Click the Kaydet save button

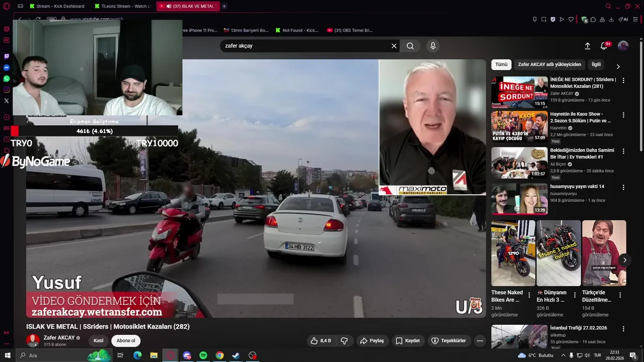point(408,340)
